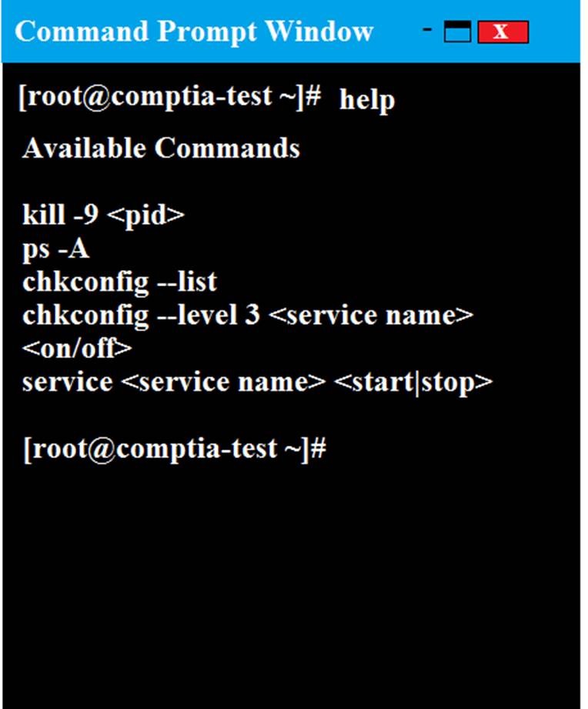Click the top root@comptia-test prompt
588x709 pixels.
169,96
